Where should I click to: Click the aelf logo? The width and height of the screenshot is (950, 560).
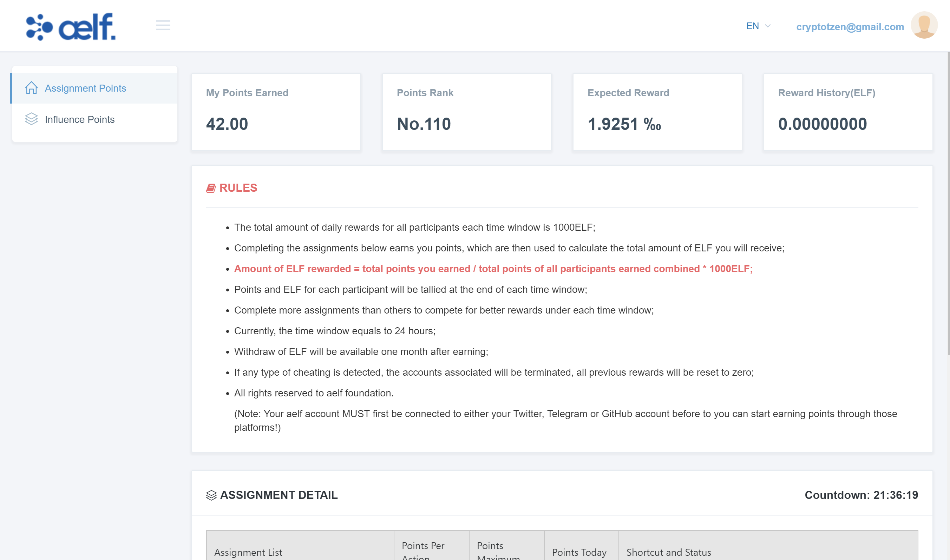71,26
